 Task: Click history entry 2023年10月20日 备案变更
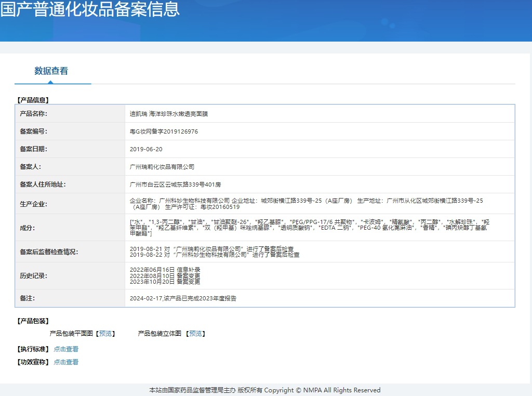pyautogui.click(x=165, y=282)
